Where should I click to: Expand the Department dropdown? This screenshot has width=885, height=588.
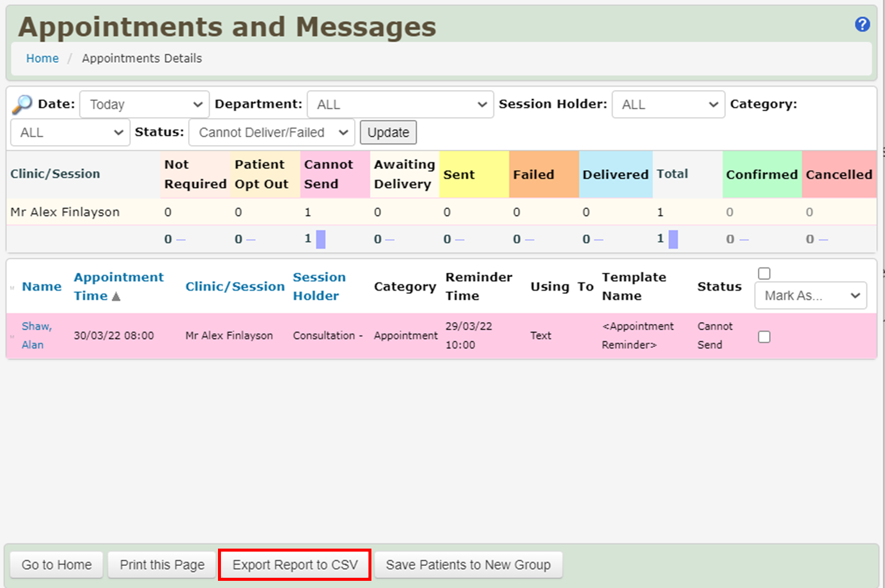(x=400, y=104)
